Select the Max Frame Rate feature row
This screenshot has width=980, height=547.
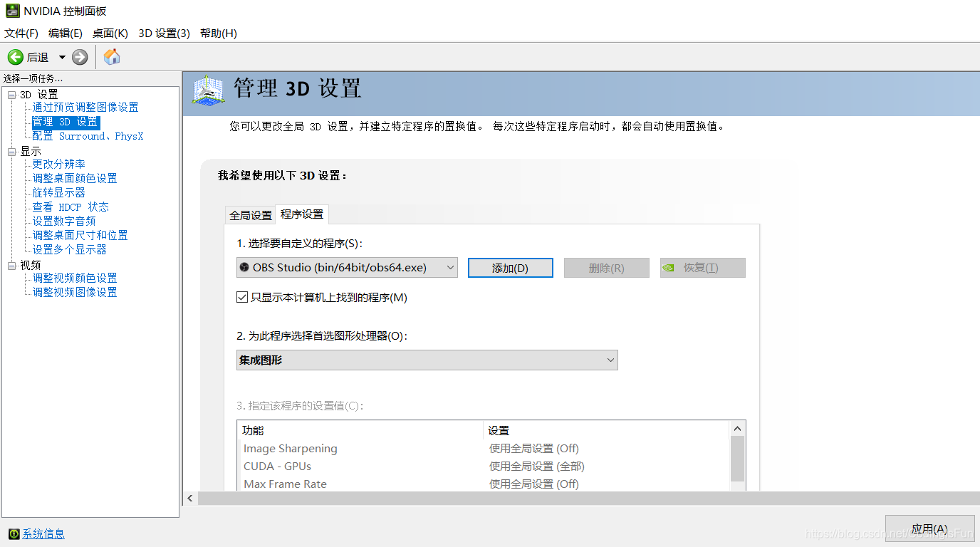click(484, 484)
